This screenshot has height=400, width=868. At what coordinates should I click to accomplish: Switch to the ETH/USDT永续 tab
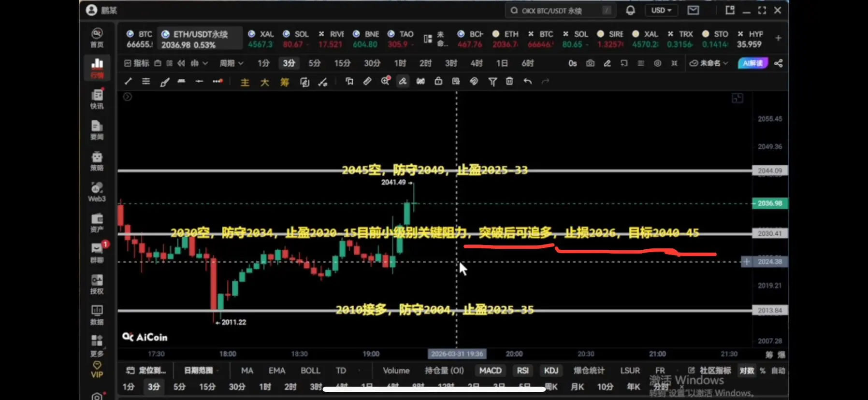tap(201, 39)
